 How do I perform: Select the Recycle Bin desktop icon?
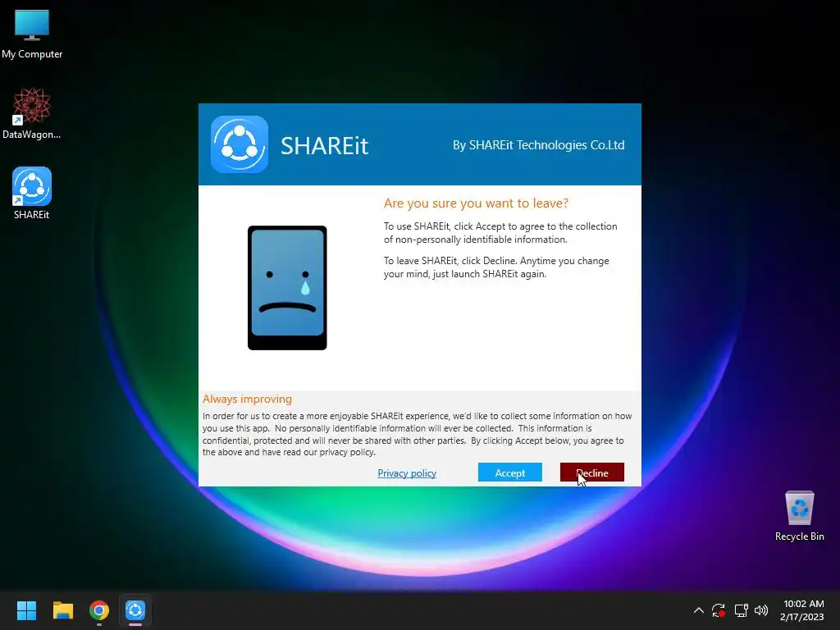point(799,516)
